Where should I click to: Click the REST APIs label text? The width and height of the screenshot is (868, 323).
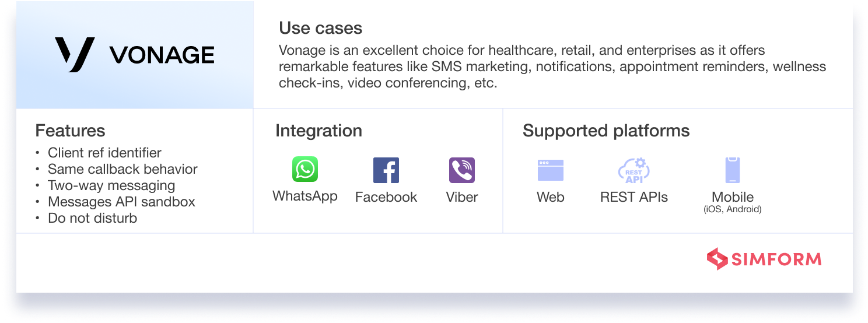point(634,197)
